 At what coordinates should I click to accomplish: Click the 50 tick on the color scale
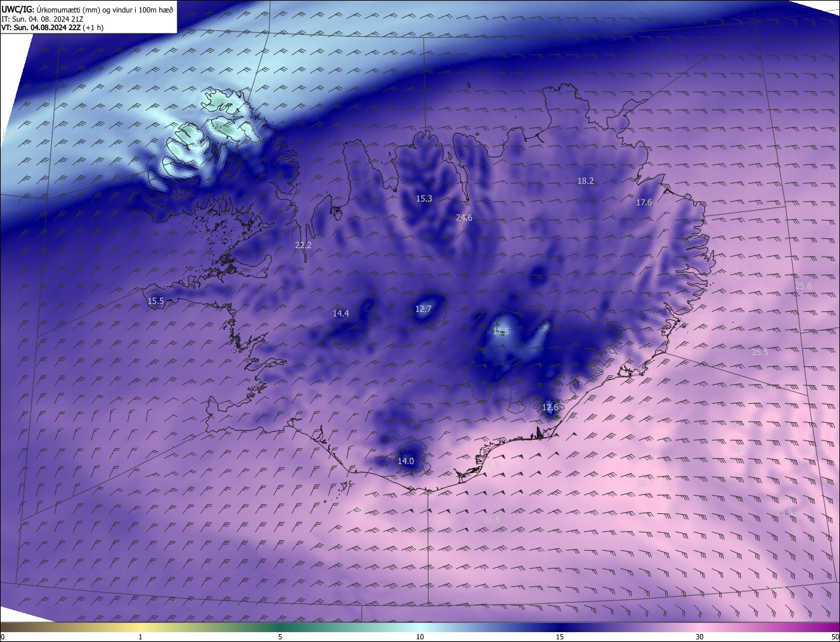point(835,637)
